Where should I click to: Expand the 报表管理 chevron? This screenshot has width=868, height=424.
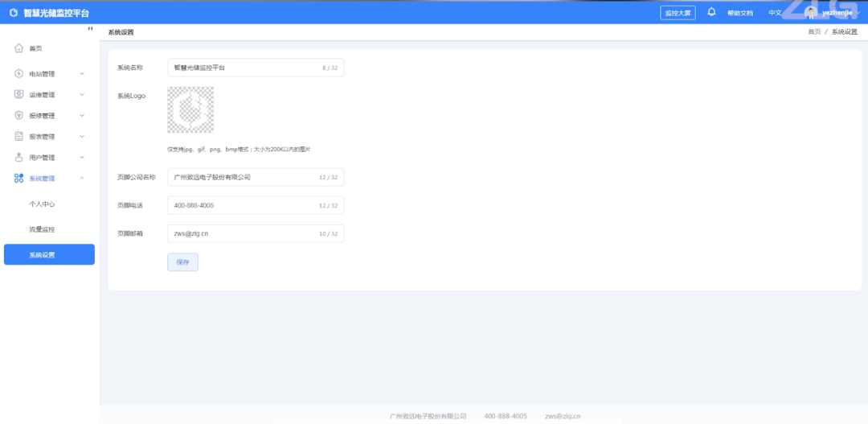point(82,136)
